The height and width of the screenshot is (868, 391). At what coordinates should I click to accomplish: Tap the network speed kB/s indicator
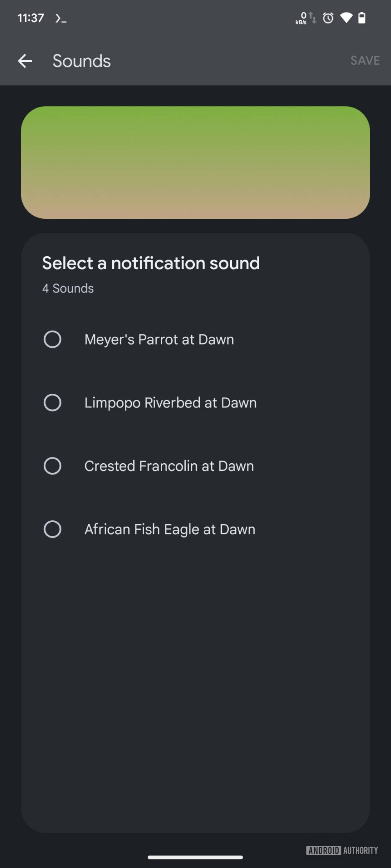[x=301, y=18]
